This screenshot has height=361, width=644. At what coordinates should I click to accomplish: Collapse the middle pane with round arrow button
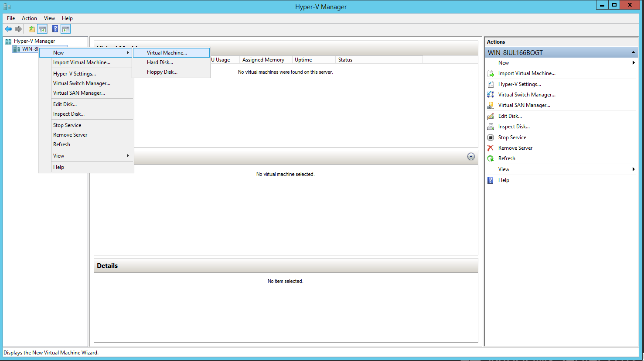471,157
